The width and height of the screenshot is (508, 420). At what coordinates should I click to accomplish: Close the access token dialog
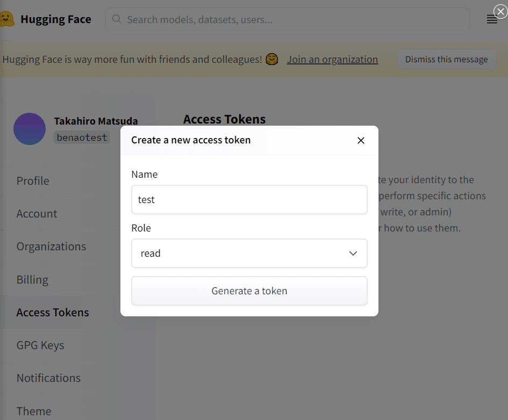(361, 140)
